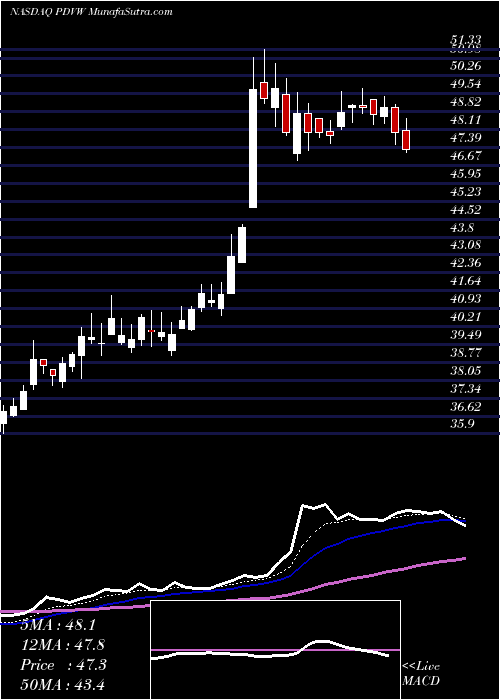Click the 46.67 price level label
The height and width of the screenshot is (700, 500).
pyautogui.click(x=467, y=156)
